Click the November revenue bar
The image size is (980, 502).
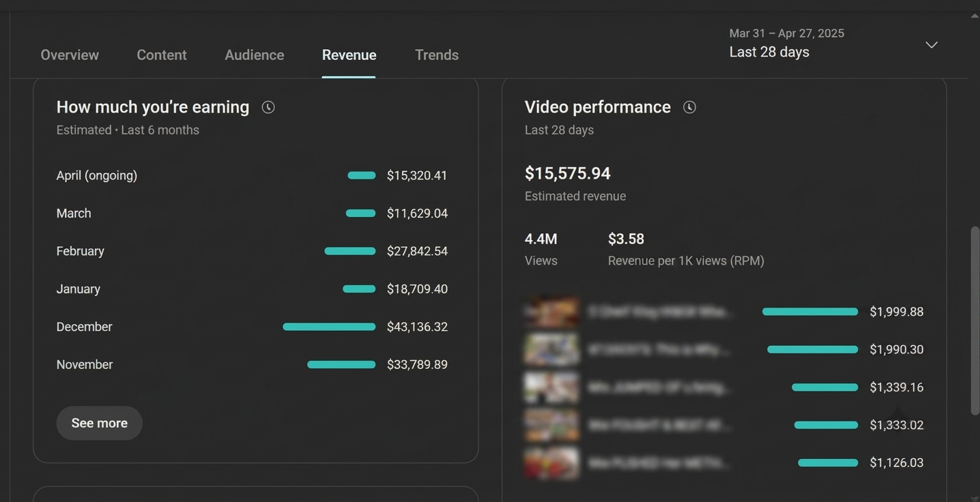(x=341, y=365)
